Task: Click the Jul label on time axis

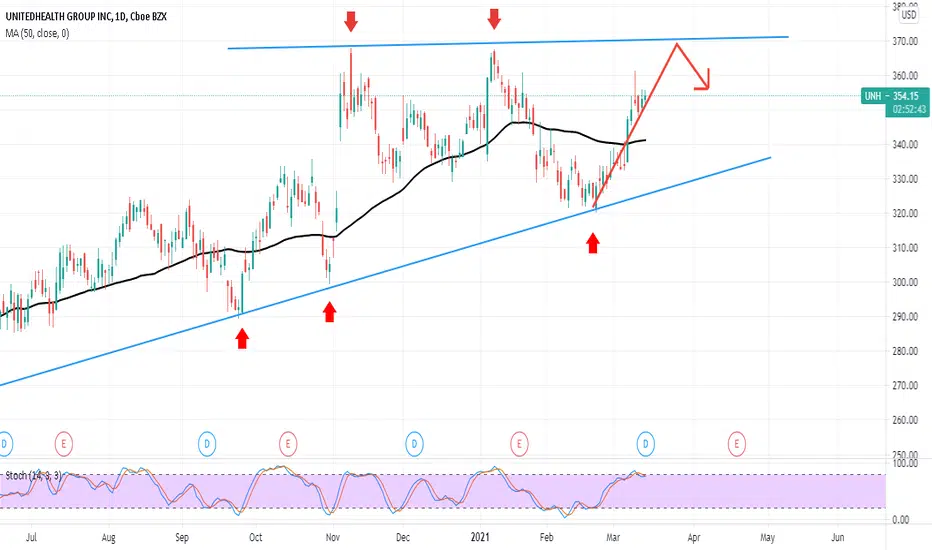Action: coord(32,538)
